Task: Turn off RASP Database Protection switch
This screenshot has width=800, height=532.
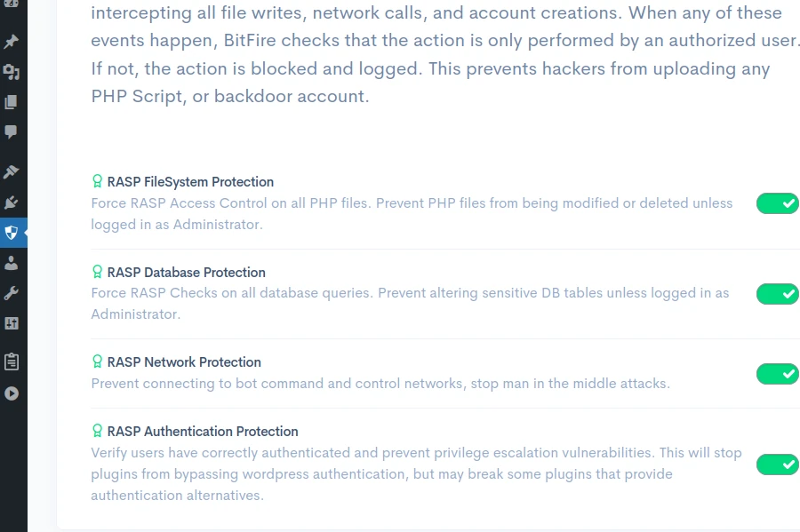Action: pyautogui.click(x=777, y=293)
